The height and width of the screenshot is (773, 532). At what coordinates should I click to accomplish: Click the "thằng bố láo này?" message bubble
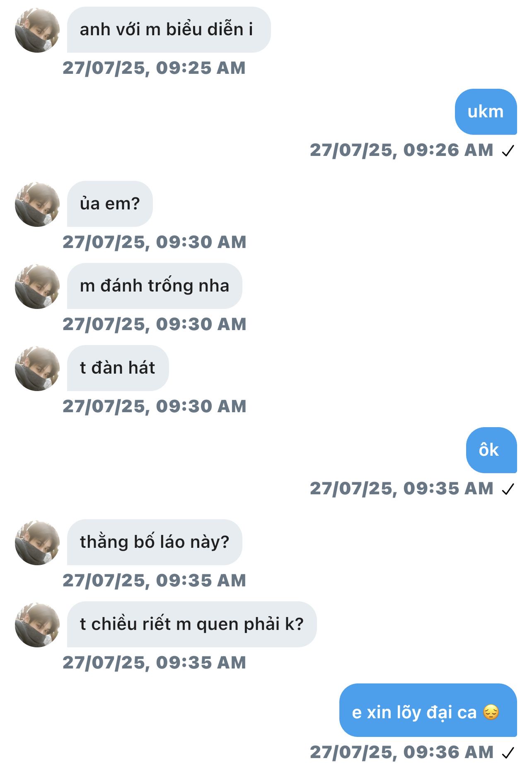coord(154,542)
